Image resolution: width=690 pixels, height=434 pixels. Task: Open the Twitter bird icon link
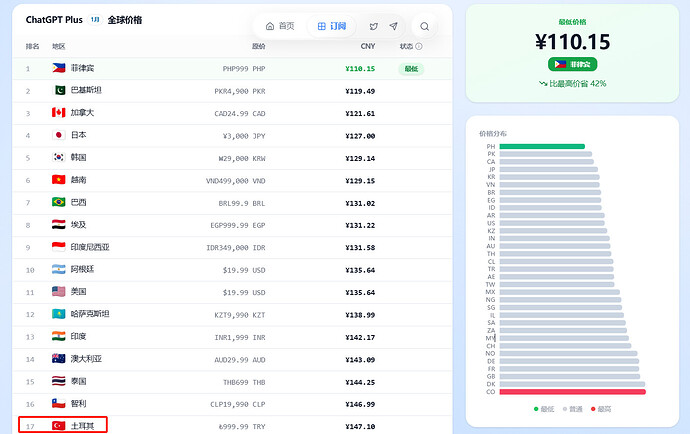click(374, 26)
